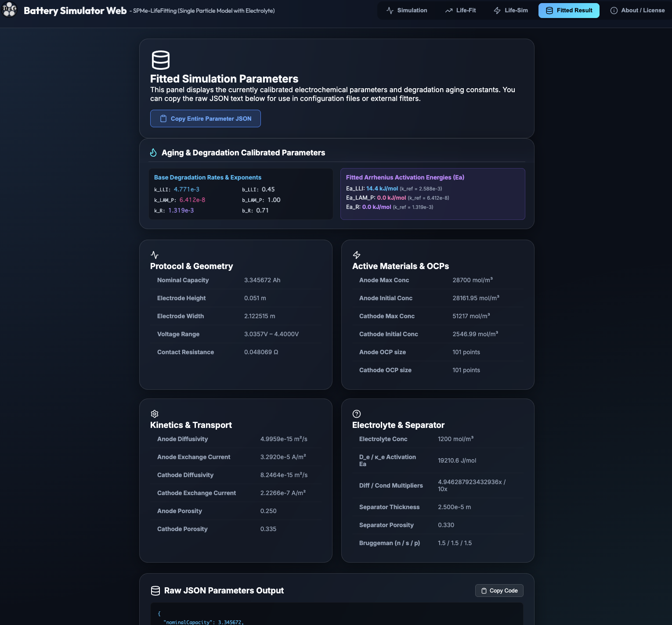
Task: Click the flame icon beside Aging & Degradation
Action: click(153, 153)
